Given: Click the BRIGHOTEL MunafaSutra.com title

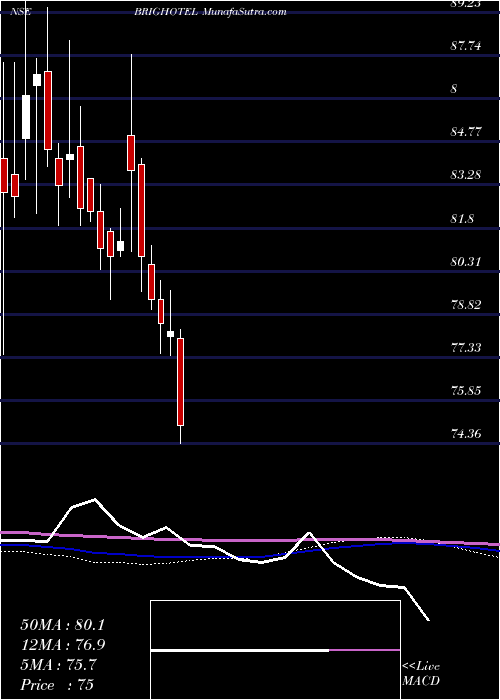Looking at the screenshot, I should coord(210,12).
